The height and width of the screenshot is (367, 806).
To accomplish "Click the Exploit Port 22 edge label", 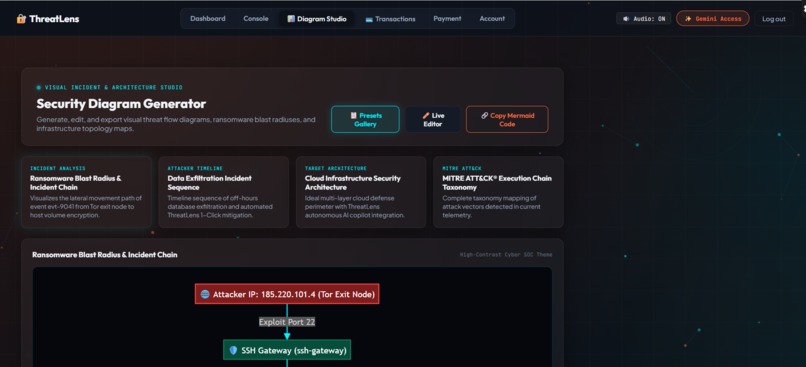I will (287, 322).
